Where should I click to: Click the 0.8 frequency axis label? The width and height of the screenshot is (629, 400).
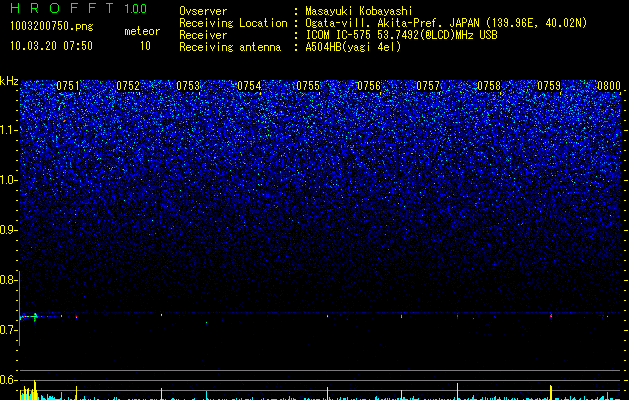(x=8, y=280)
